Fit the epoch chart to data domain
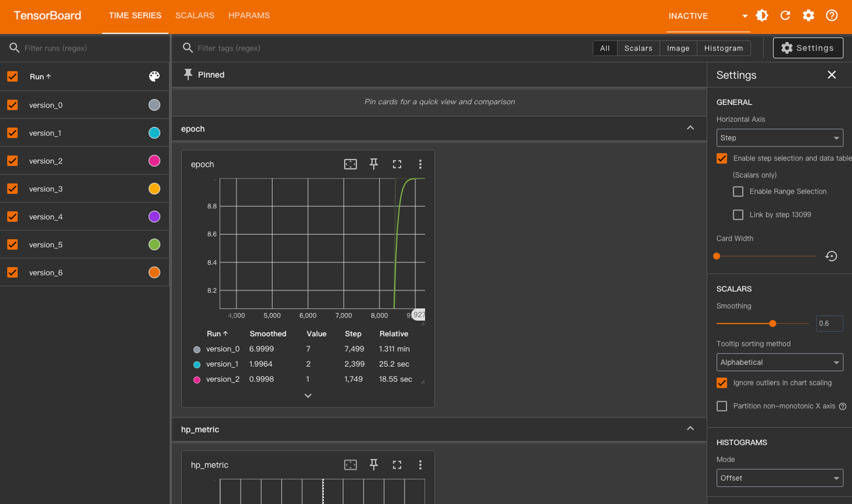Screen dimensions: 852x504 [x=350, y=164]
